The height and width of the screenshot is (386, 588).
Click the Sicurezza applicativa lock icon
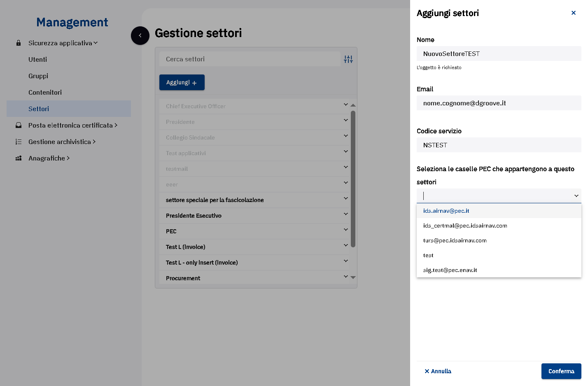pyautogui.click(x=19, y=43)
